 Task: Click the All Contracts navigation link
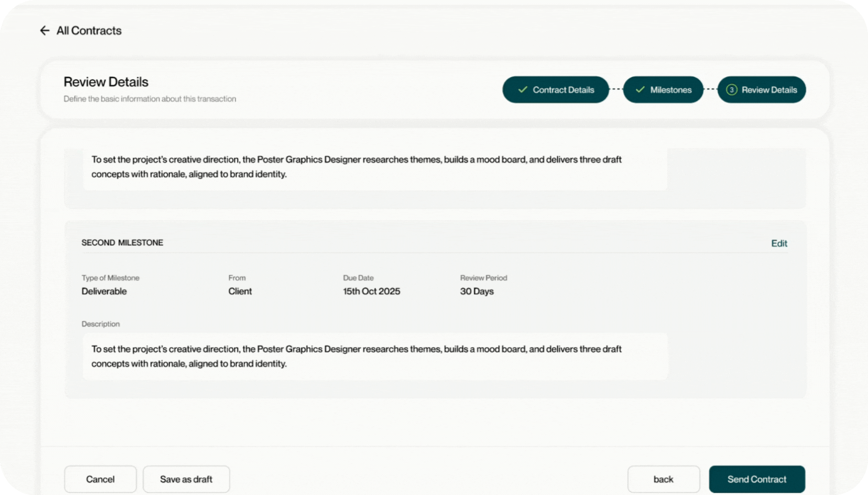click(x=88, y=30)
